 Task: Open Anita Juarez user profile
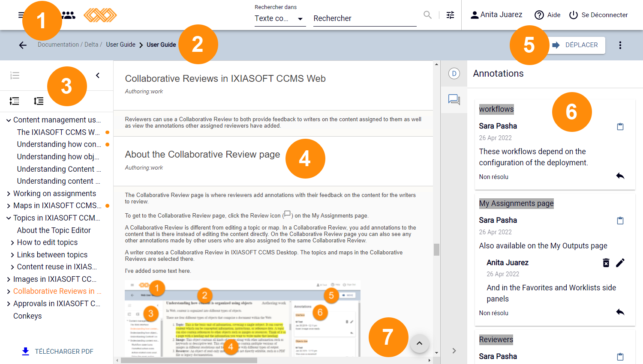[x=496, y=15]
